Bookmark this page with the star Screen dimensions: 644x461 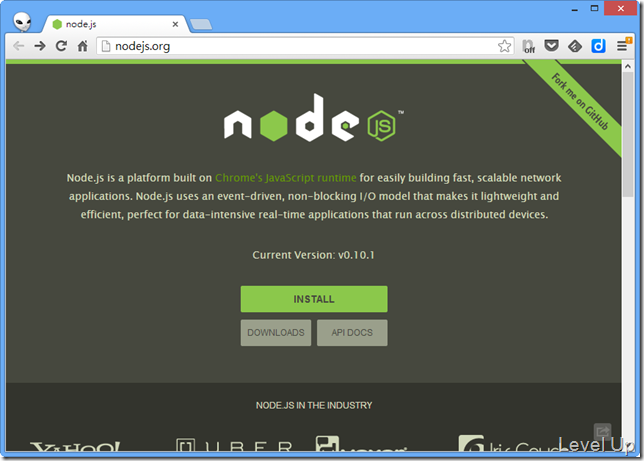[x=504, y=46]
